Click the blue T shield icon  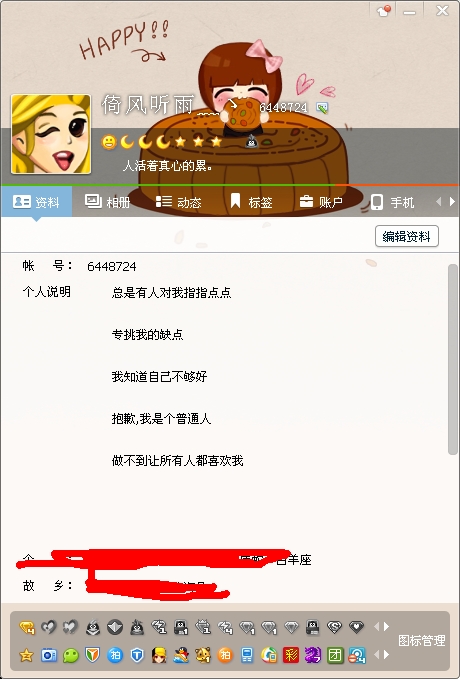pos(137,655)
